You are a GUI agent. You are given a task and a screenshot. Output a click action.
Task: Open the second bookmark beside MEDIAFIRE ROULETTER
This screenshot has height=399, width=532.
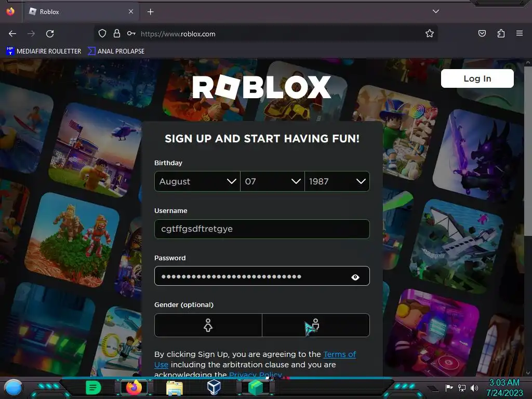point(116,51)
